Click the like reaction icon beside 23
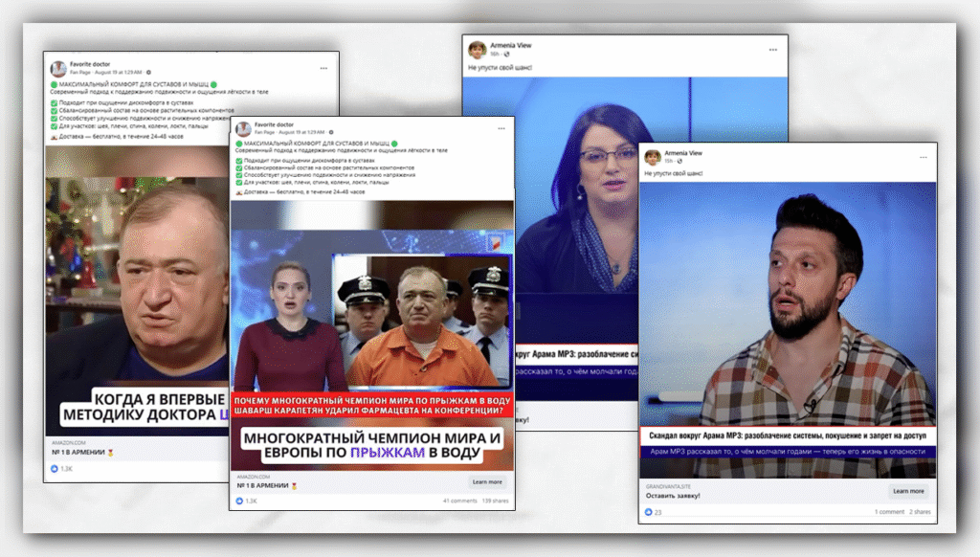The width and height of the screenshot is (980, 557). (648, 512)
